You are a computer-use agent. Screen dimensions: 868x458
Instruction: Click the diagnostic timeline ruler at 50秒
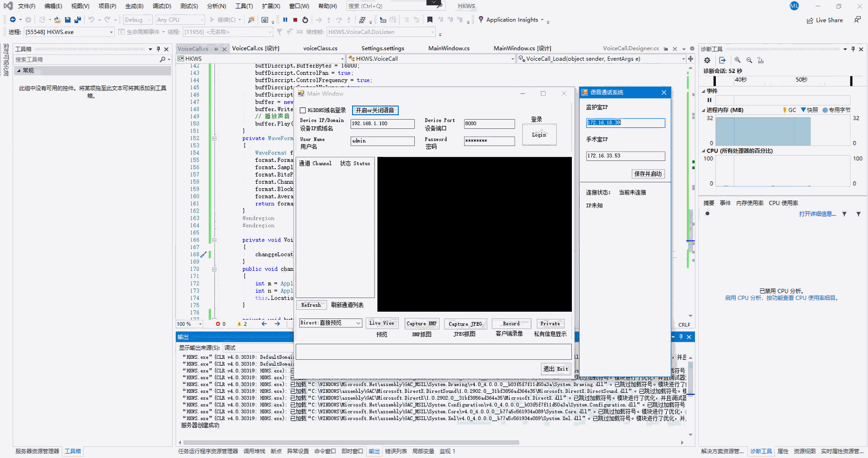click(x=801, y=80)
